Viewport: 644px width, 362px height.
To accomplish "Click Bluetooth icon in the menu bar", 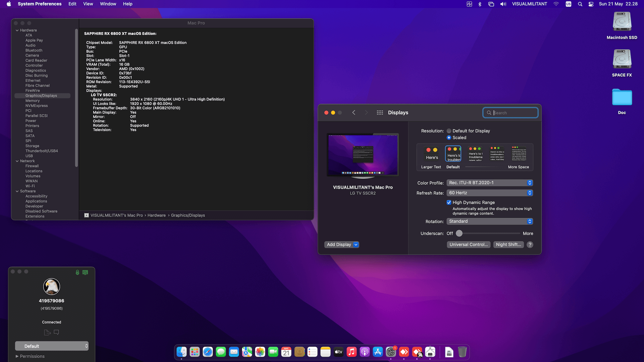I will pyautogui.click(x=480, y=4).
